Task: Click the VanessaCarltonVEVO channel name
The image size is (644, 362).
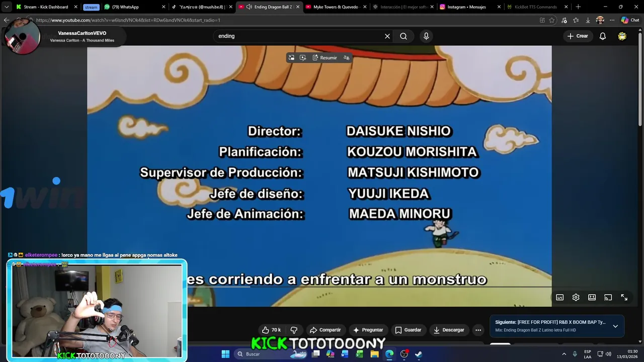Action: click(82, 33)
